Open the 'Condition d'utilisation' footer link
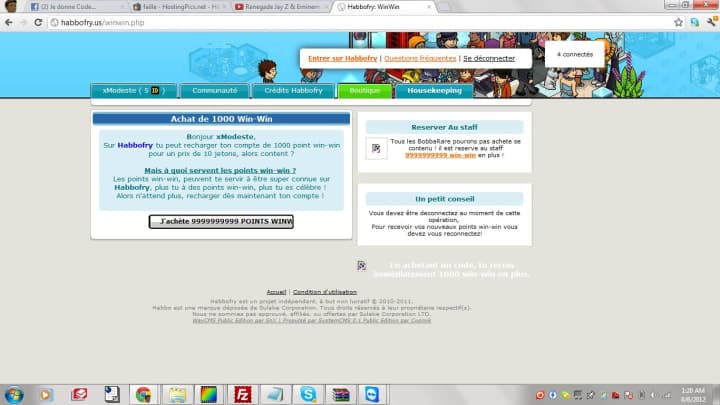 point(325,292)
